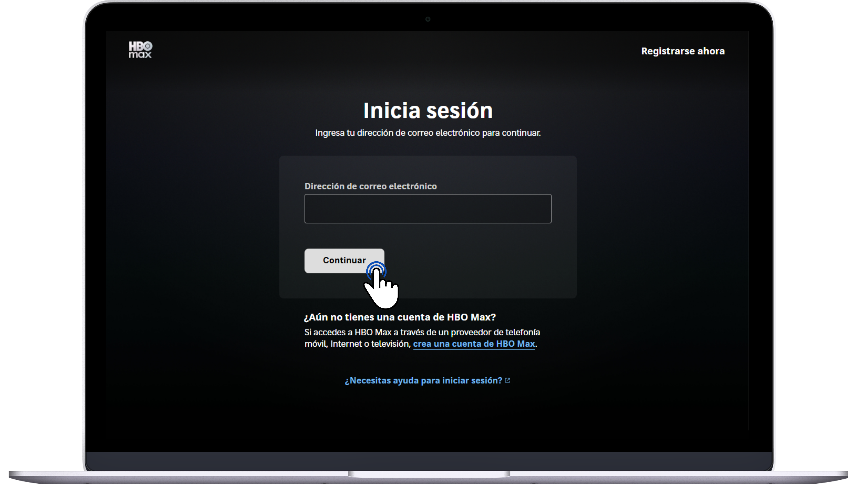Viewport: 868px width, 488px height.
Task: Open the external-link icon beside help link
Action: click(507, 381)
